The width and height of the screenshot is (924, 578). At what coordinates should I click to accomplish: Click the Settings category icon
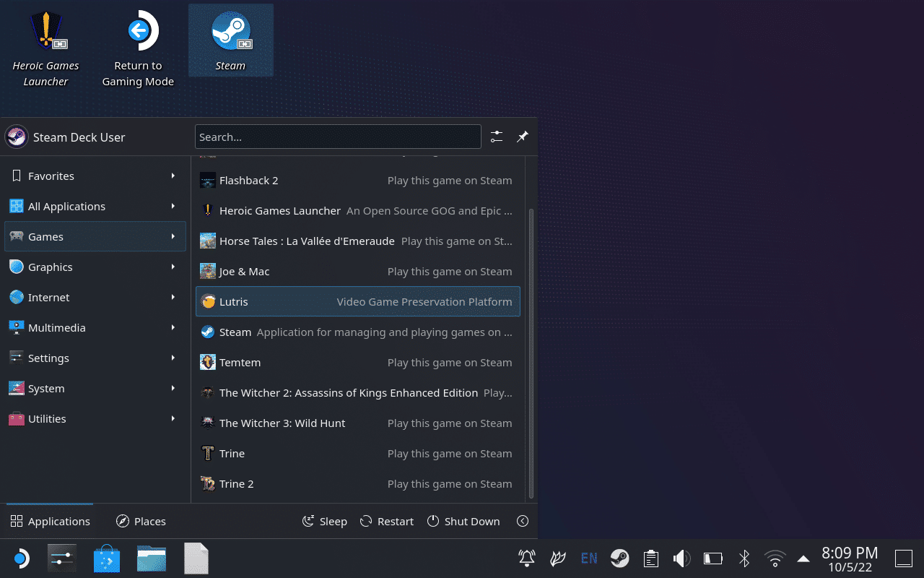(x=17, y=358)
